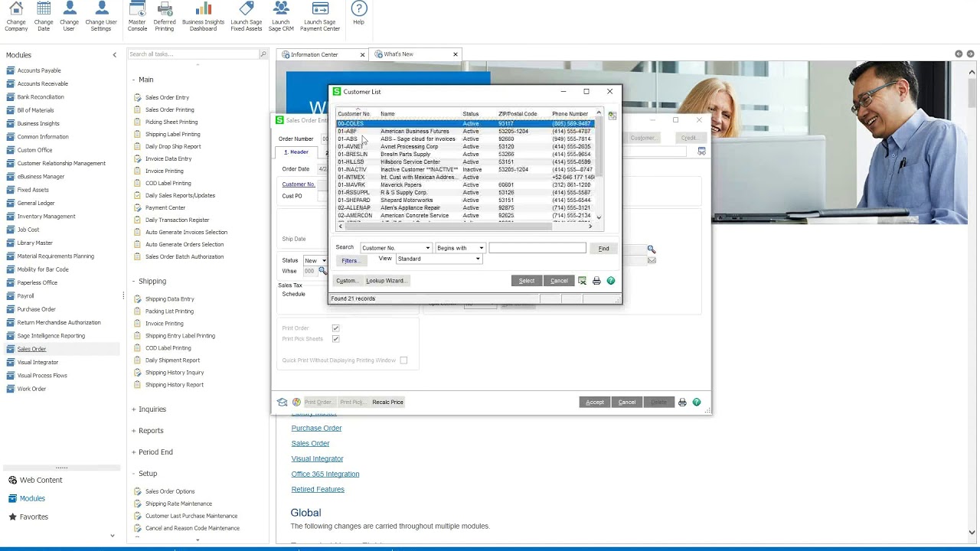Click the Export to Excel icon in Customer List
This screenshot has width=980, height=551.
click(582, 281)
